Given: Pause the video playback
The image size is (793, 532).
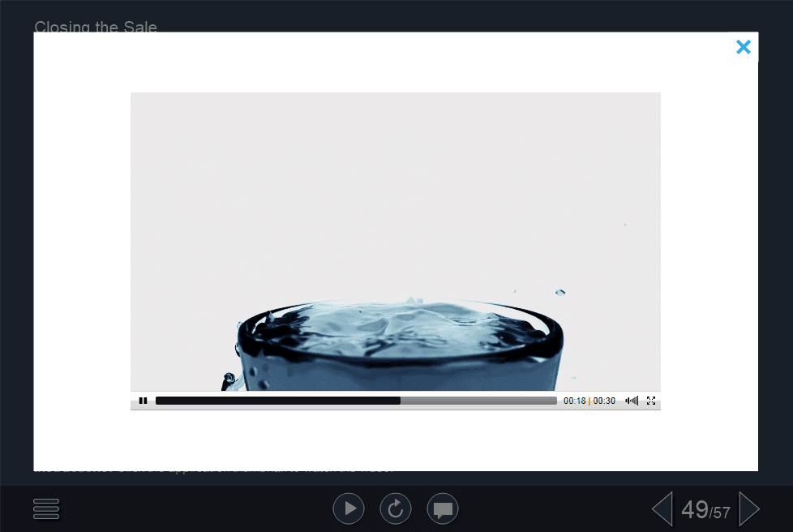Looking at the screenshot, I should coord(143,401).
